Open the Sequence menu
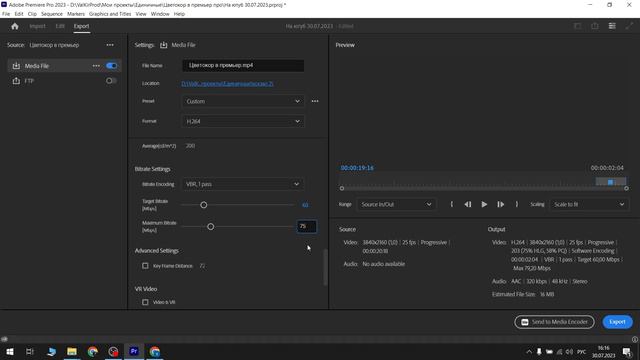Screen dimensions: 640x360 [52, 14]
